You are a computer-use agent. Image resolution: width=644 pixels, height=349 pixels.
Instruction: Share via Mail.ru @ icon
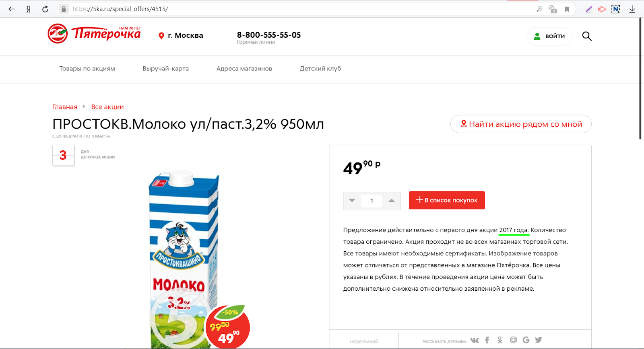513,340
